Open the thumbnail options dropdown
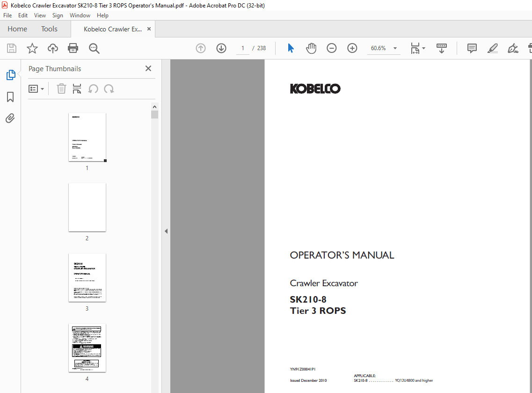 [x=36, y=89]
